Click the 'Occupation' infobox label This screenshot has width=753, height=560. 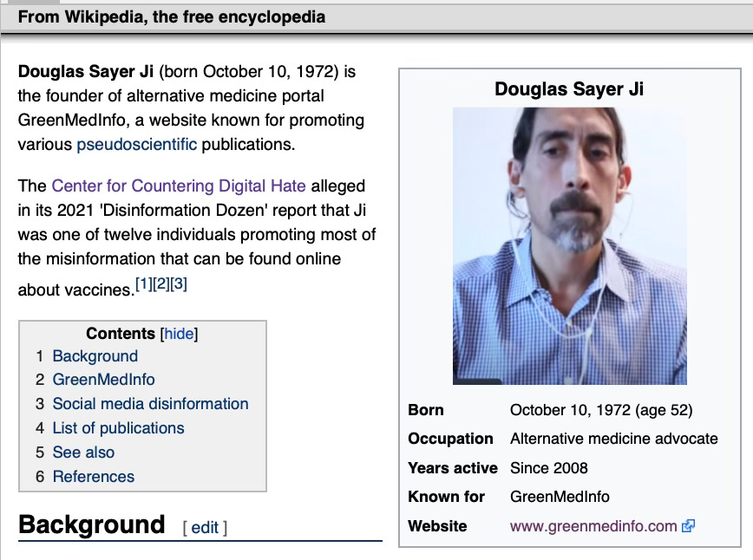click(x=450, y=439)
